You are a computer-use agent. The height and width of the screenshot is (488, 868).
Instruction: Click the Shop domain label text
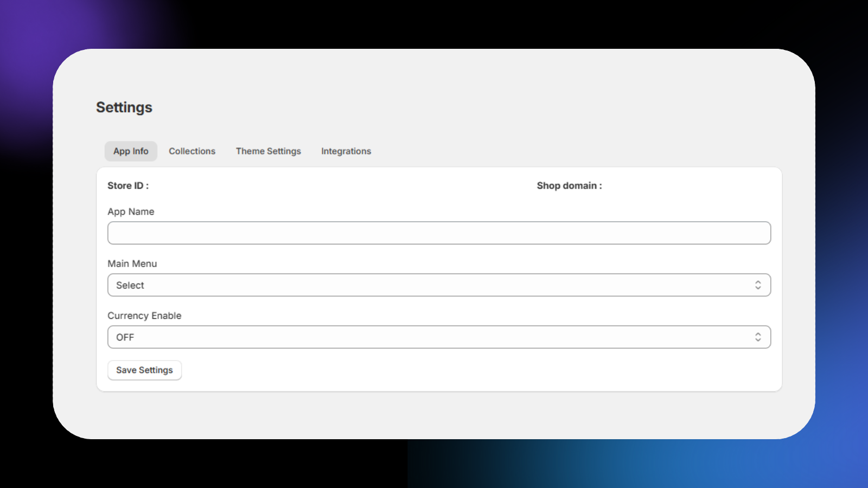pos(570,185)
